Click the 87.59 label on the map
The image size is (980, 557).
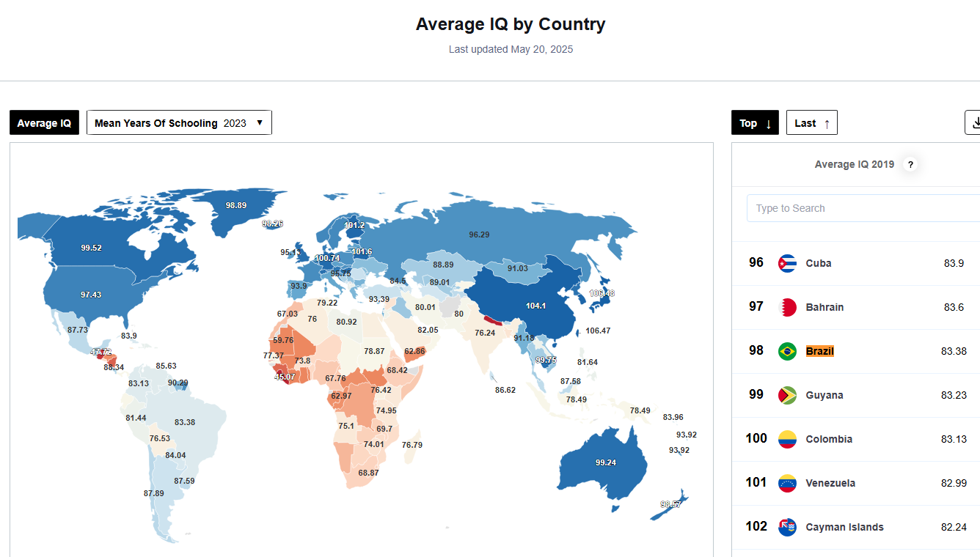(184, 481)
